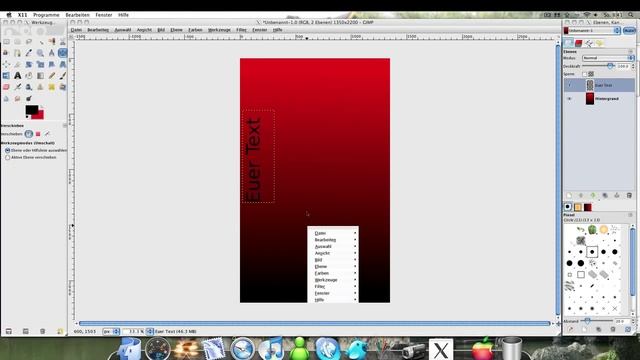Open Farben in the GIMP menu bar
This screenshot has width=640, height=360.
tap(195, 30)
